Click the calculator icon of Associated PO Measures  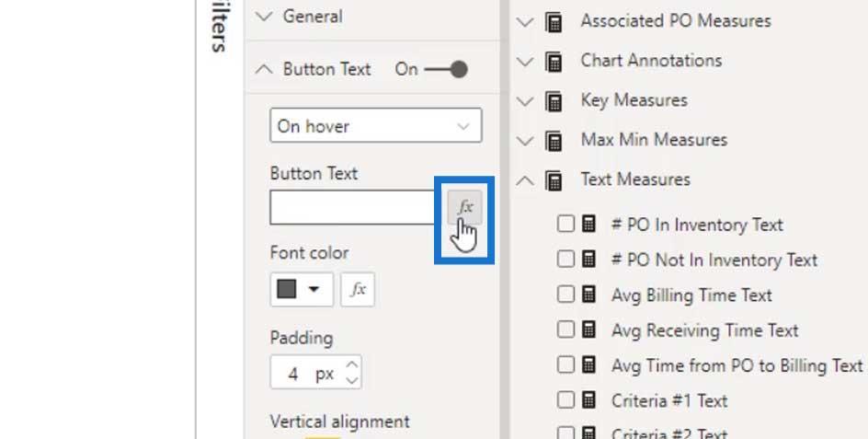click(x=554, y=21)
